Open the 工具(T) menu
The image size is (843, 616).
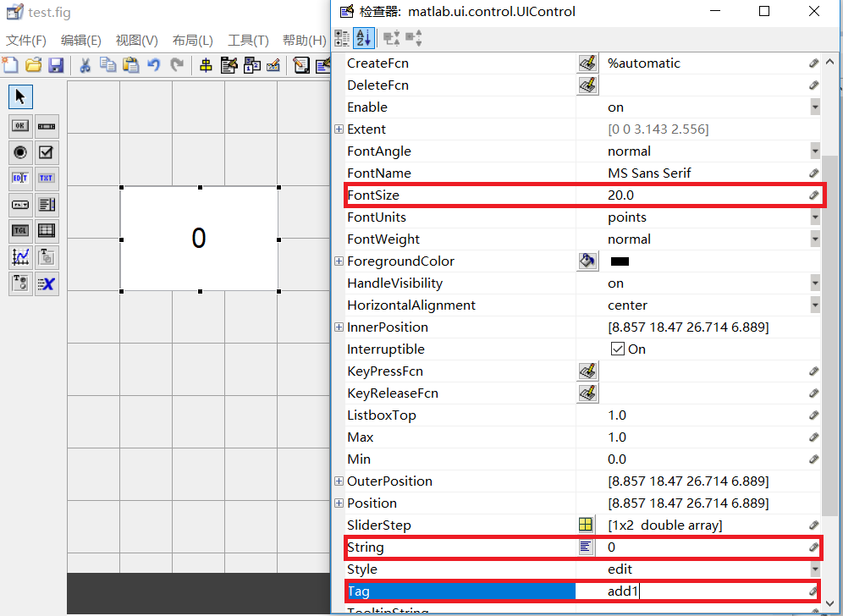pos(248,41)
